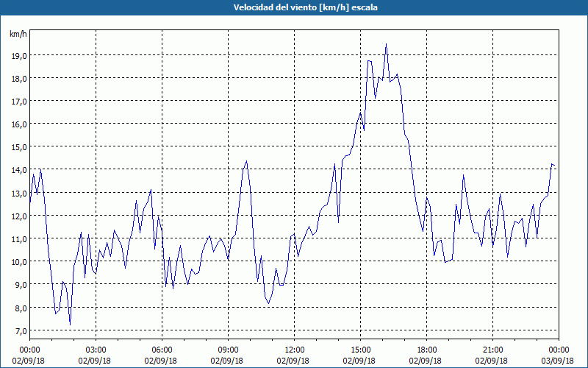Click the 03:00 time axis label
This screenshot has height=368, width=588.
tap(96, 350)
